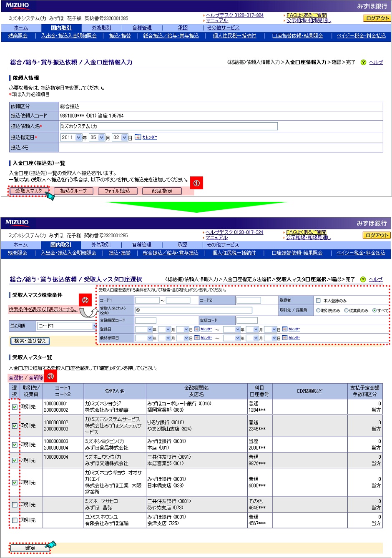Viewport: 392px width, 558px height.
Task: Expand the 並び順 dropdown showing コード1
Action: [67, 326]
